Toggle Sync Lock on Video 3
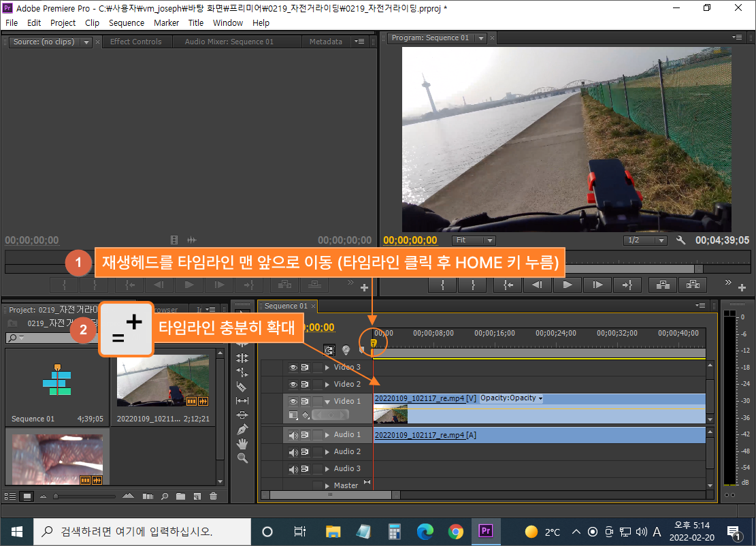Viewport: 756px width, 546px height. point(305,368)
